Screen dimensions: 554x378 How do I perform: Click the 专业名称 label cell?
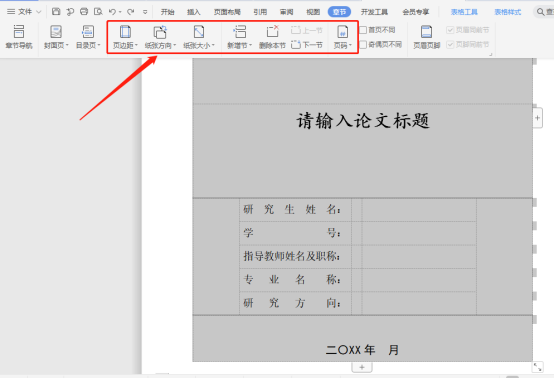(x=295, y=280)
